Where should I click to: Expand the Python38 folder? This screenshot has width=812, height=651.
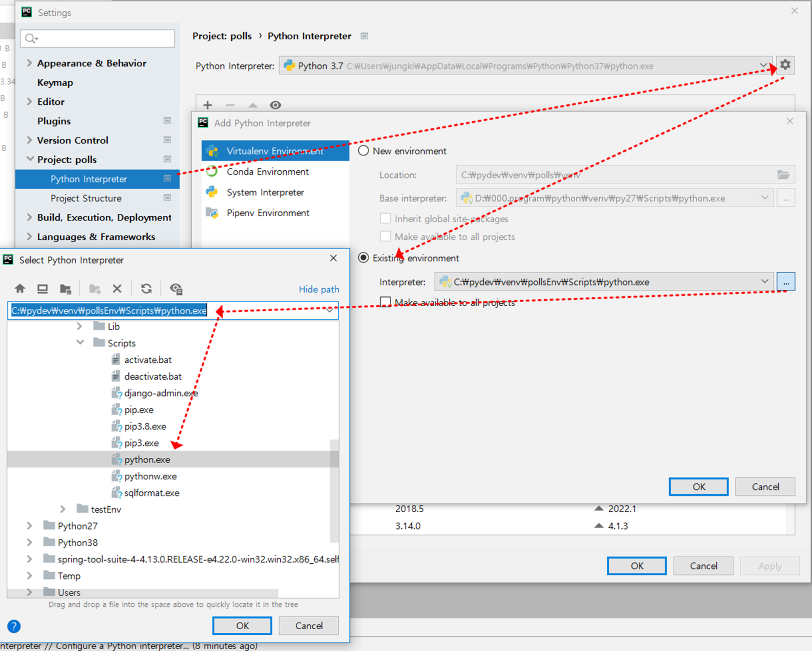pos(29,542)
